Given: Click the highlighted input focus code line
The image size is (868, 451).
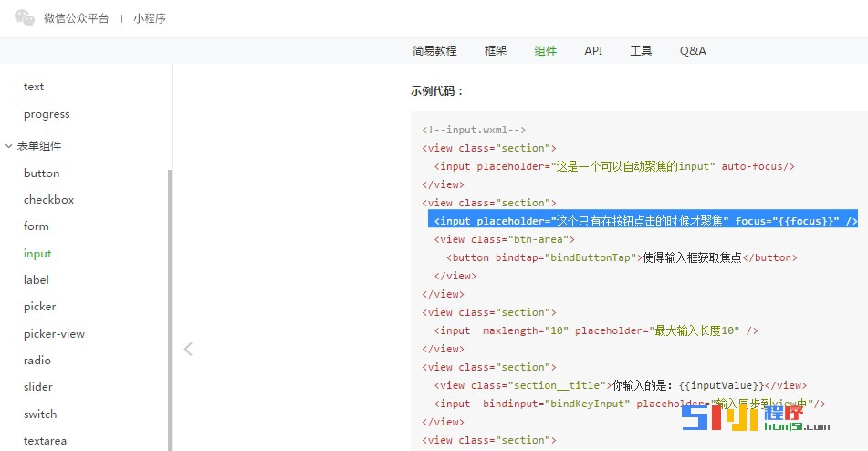Looking at the screenshot, I should pyautogui.click(x=643, y=221).
